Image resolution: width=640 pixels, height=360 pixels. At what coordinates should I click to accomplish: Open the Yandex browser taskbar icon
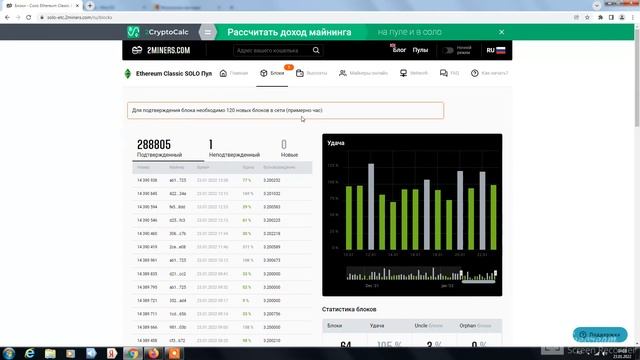point(112,353)
